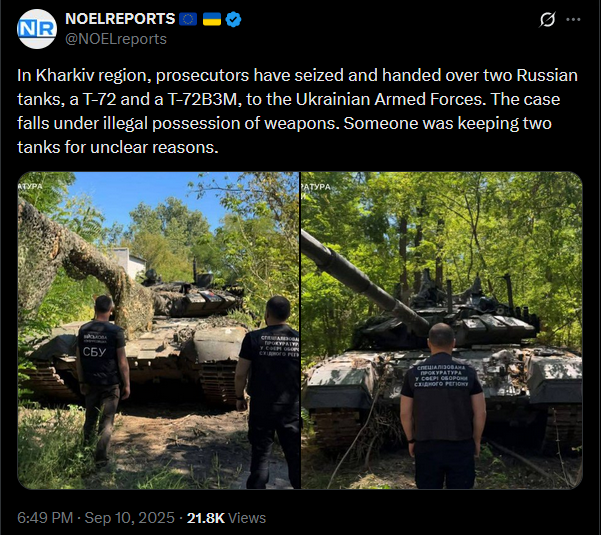Click the 6:49 PM timestamp
The width and height of the screenshot is (601, 535).
[45, 518]
